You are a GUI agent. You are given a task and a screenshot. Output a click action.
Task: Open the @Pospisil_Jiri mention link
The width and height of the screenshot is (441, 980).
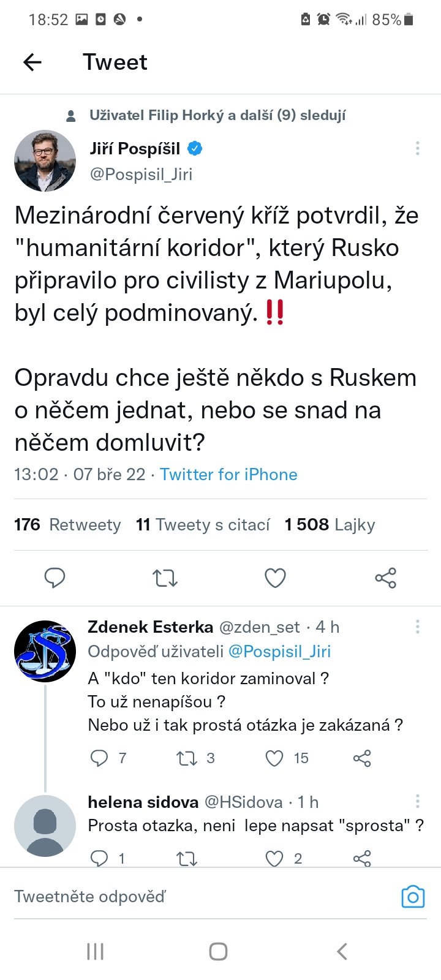pyautogui.click(x=279, y=652)
